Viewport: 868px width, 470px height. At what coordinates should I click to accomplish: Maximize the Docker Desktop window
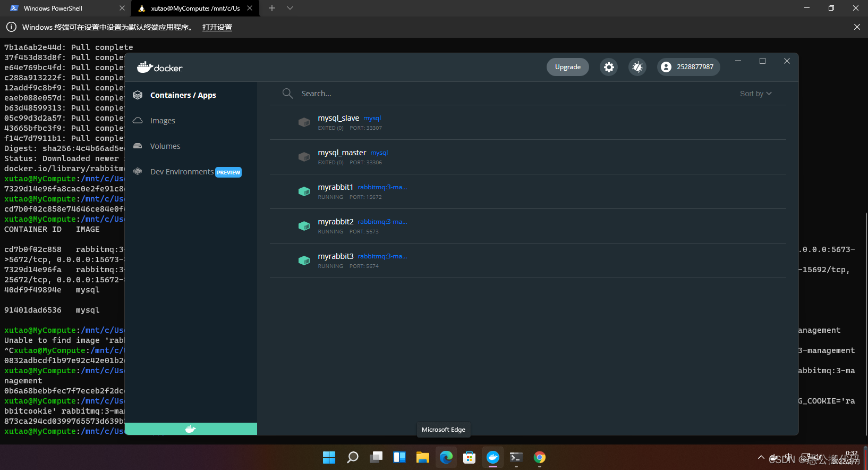[x=762, y=61]
